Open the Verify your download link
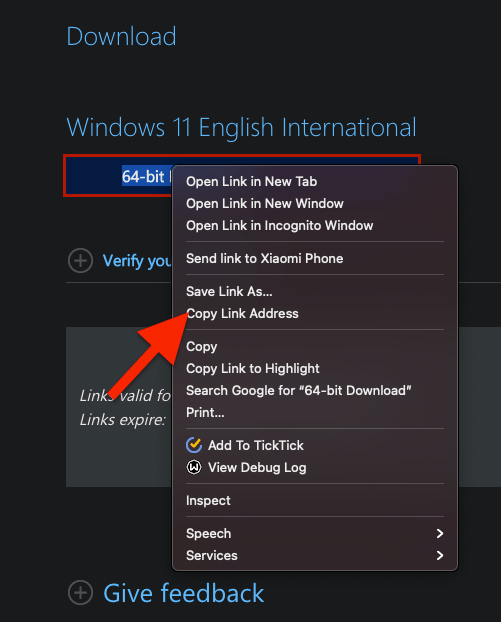The width and height of the screenshot is (501, 622). 136,261
